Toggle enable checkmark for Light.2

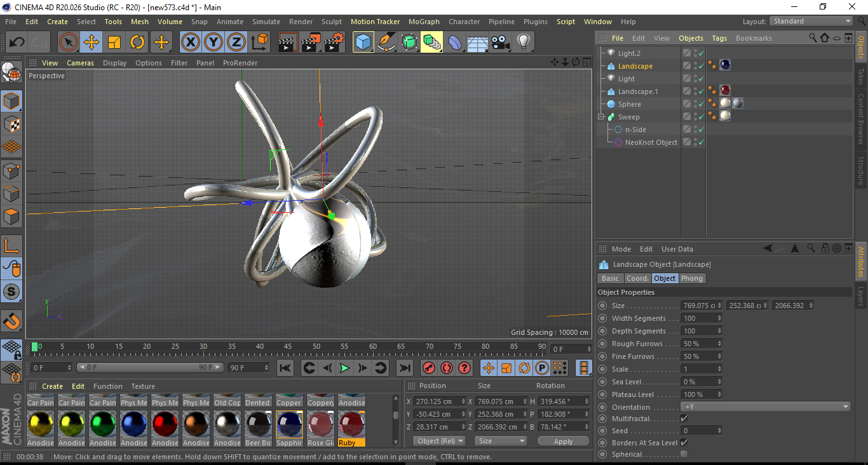click(x=701, y=53)
